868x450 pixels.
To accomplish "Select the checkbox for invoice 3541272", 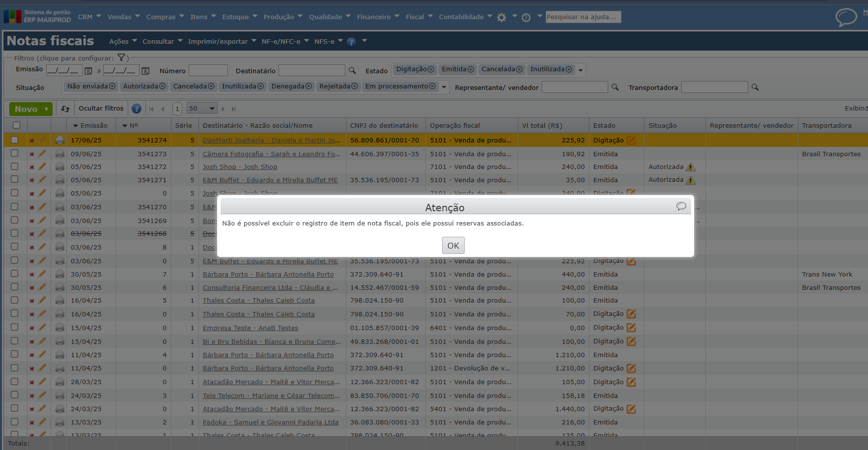I will pos(15,167).
